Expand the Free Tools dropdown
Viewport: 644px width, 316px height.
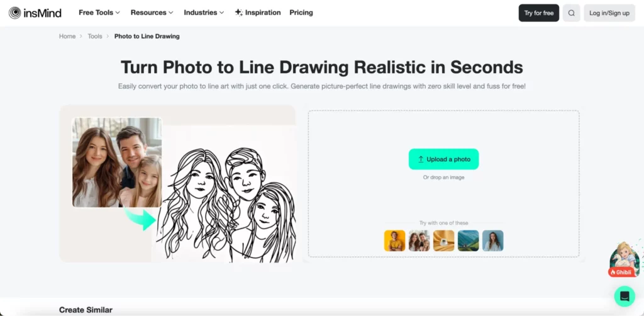click(x=99, y=13)
